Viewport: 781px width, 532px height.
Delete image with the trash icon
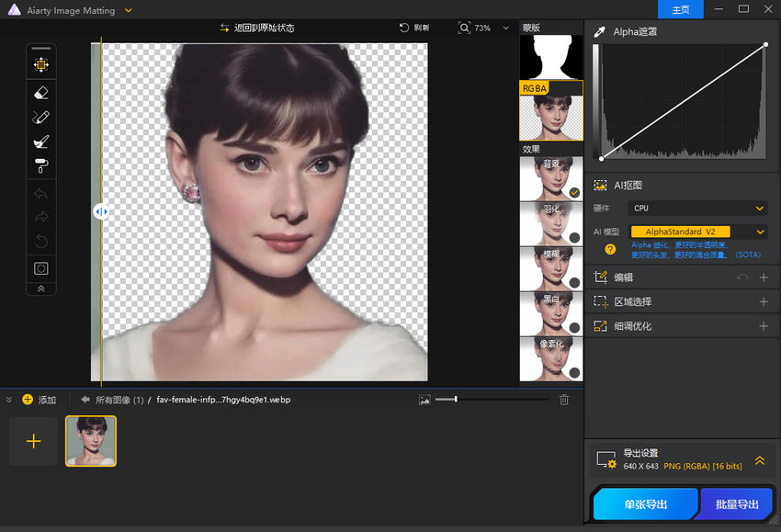coord(564,400)
